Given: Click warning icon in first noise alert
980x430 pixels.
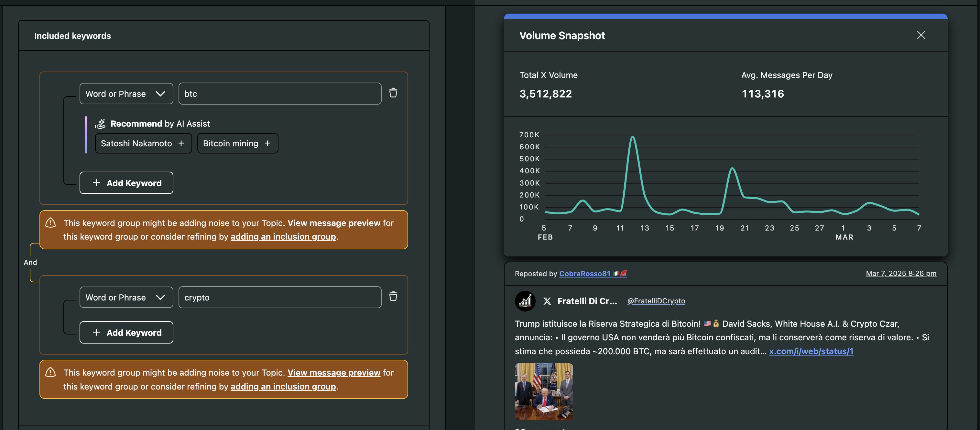Looking at the screenshot, I should [x=50, y=223].
